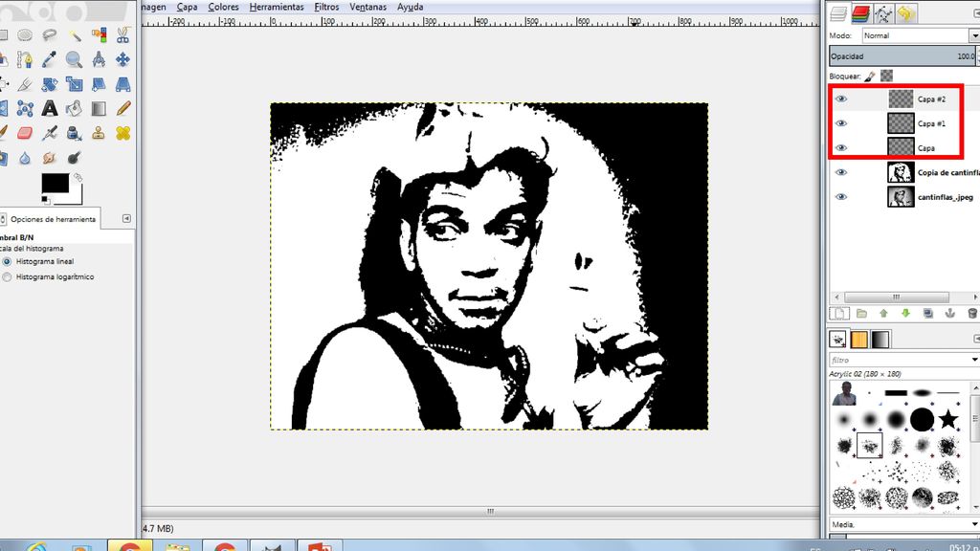980x551 pixels.
Task: Hide the Copia de cantinflas layer
Action: (x=841, y=172)
